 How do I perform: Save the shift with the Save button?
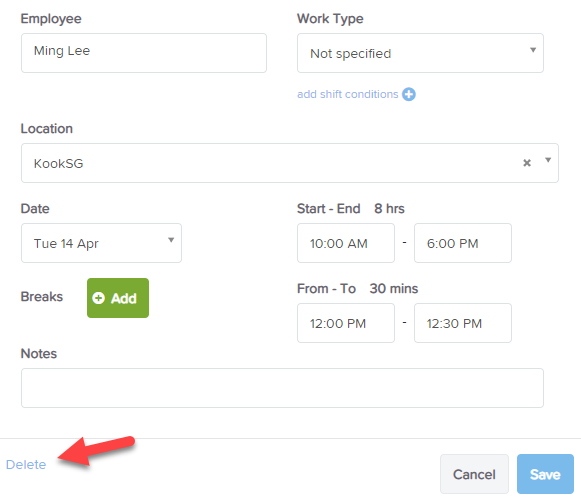[545, 474]
